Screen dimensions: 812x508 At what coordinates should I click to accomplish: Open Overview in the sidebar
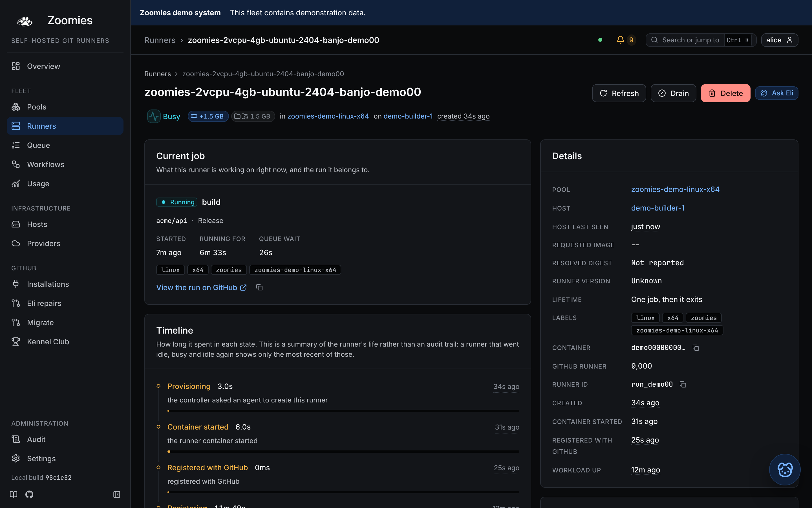pos(65,66)
